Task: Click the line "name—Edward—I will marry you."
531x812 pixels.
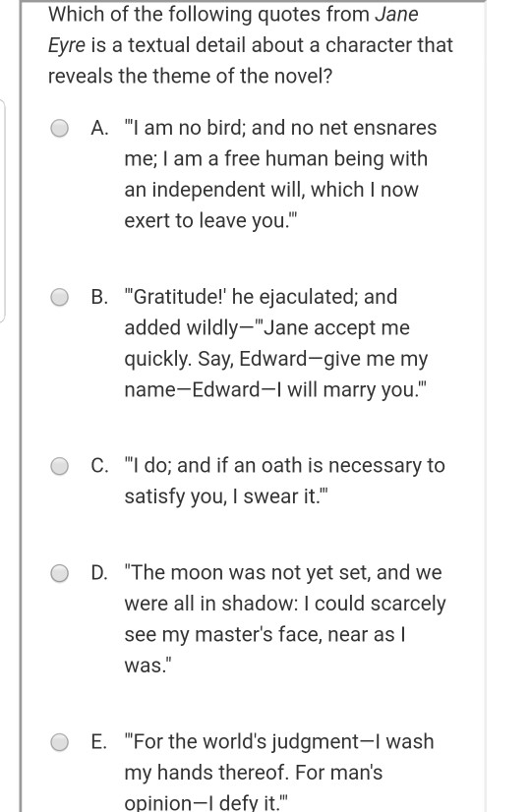Action: click(275, 390)
